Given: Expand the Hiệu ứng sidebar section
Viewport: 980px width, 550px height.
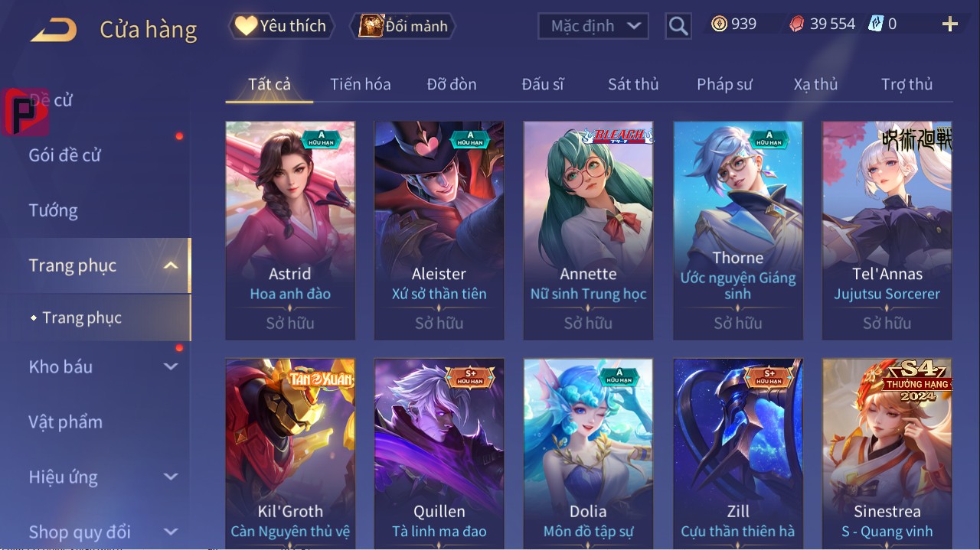Looking at the screenshot, I should point(171,477).
